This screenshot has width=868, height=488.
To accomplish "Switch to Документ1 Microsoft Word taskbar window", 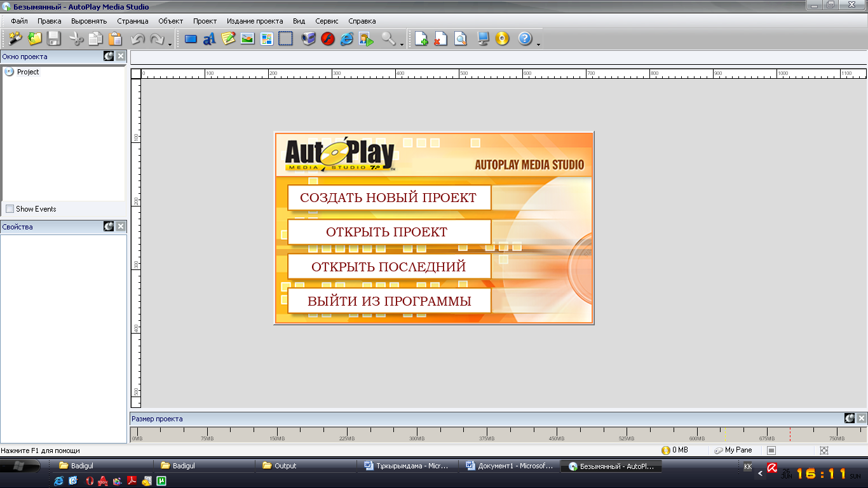I will pyautogui.click(x=510, y=466).
